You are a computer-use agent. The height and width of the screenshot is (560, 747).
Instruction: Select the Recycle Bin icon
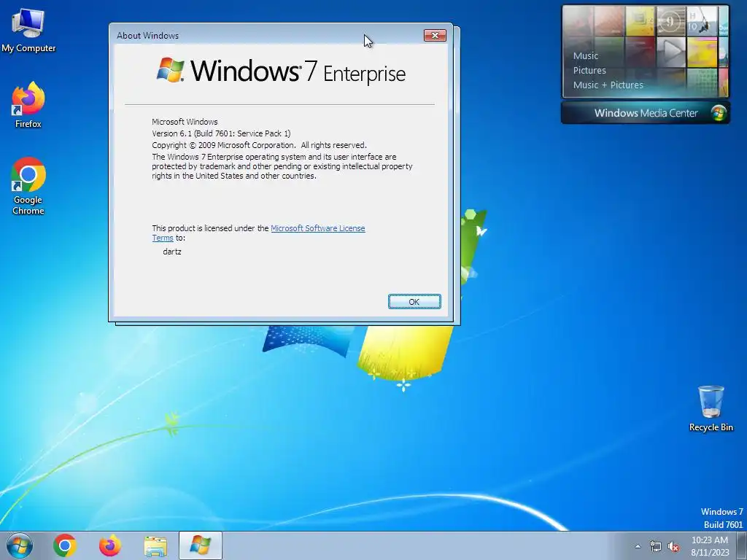pyautogui.click(x=711, y=408)
